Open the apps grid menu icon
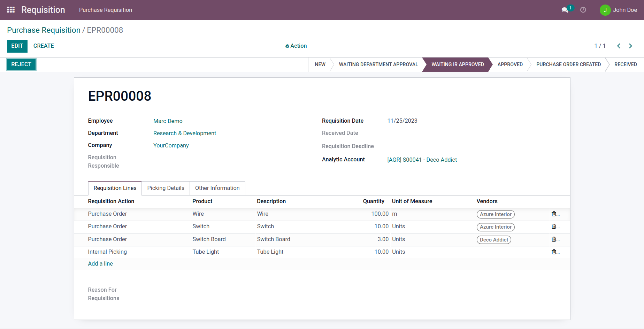 point(11,10)
